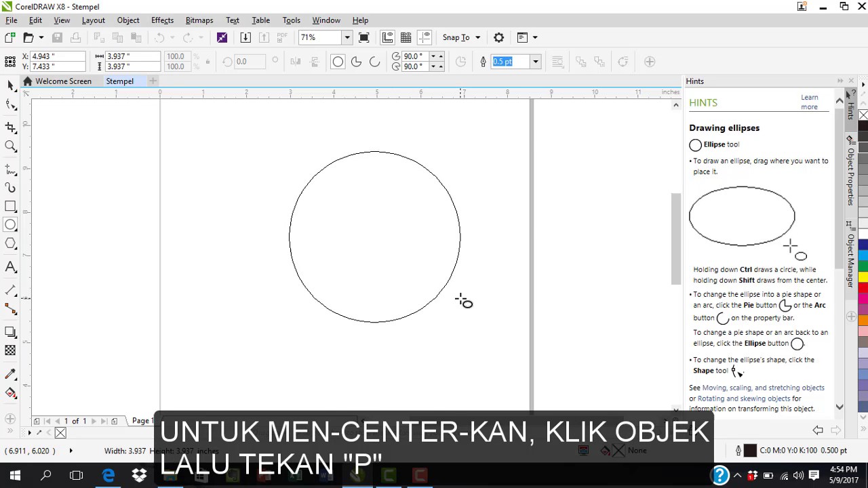Screen dimensions: 868x488
Task: Open Task View on taskbar
Action: (x=77, y=475)
